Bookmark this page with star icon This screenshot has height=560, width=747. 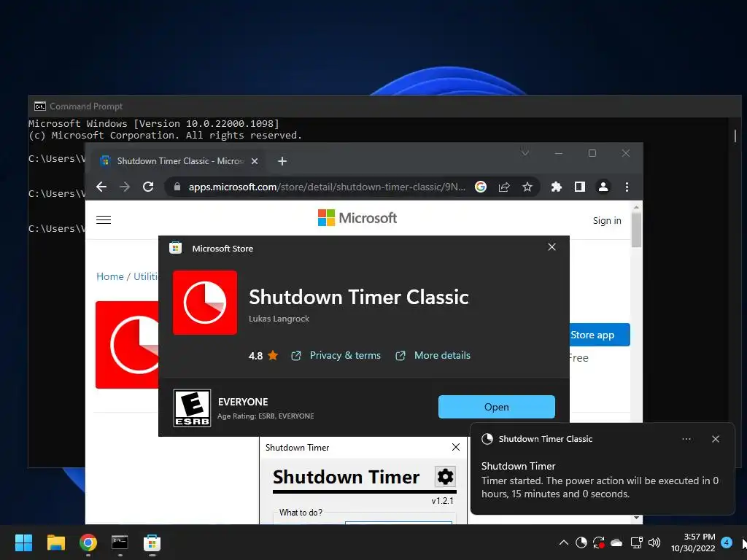527,187
